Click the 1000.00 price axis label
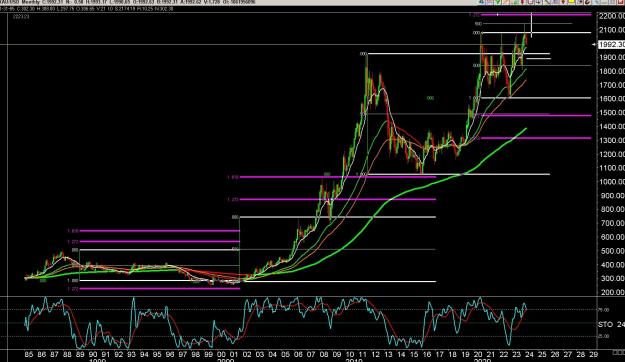 pos(611,182)
